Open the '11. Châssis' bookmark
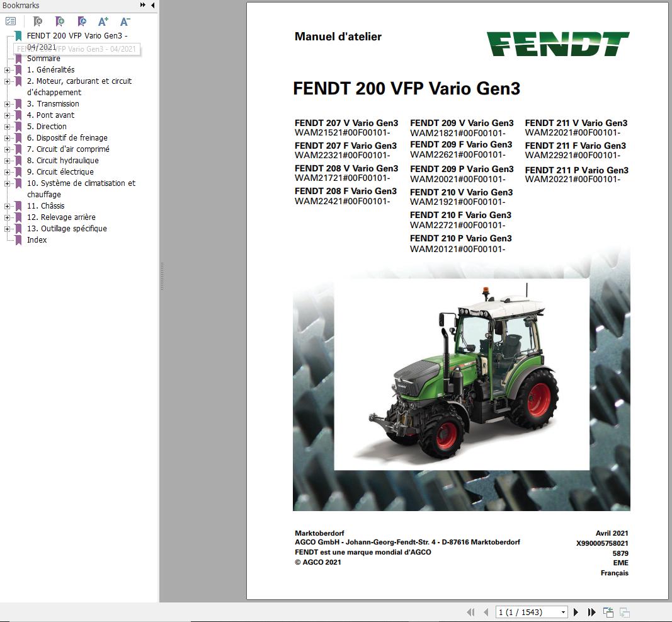 pyautogui.click(x=45, y=206)
